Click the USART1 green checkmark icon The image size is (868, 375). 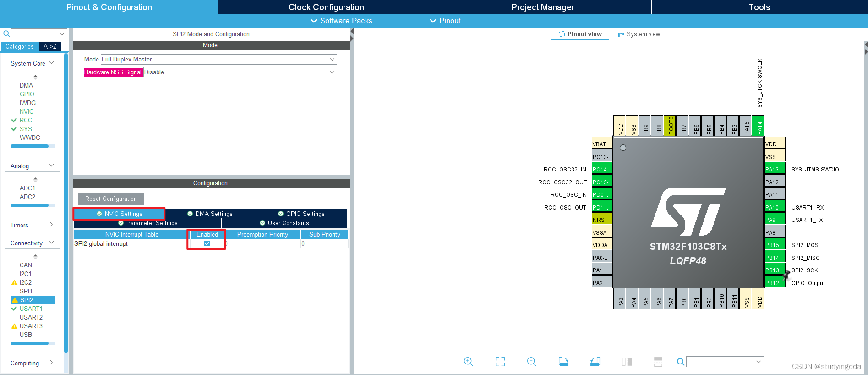pos(14,309)
